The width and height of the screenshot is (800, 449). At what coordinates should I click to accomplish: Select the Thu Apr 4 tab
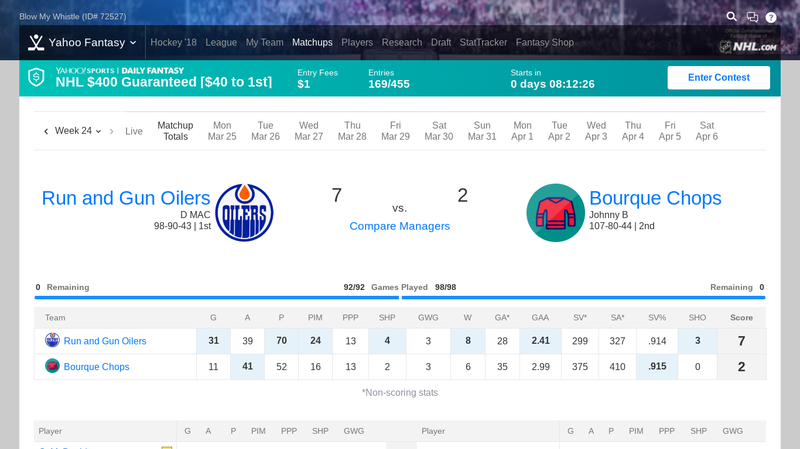coord(633,131)
